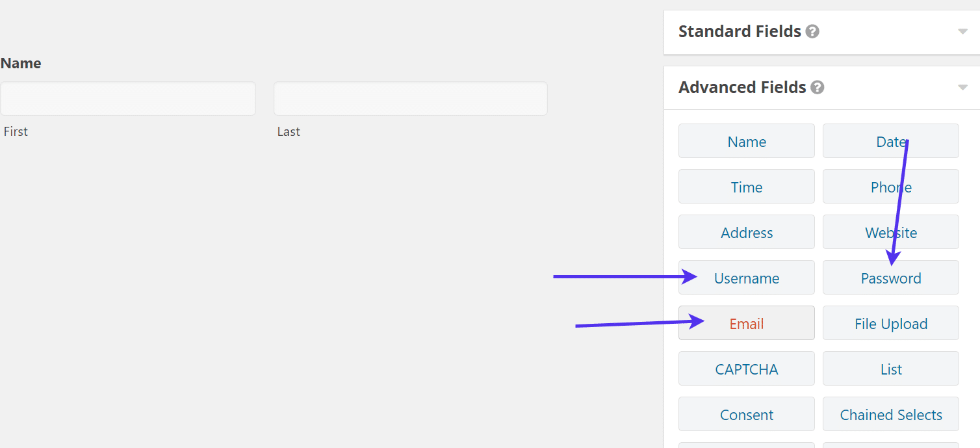Screen dimensions: 980x448
Task: Add a CAPTCHA field
Action: [x=746, y=369]
